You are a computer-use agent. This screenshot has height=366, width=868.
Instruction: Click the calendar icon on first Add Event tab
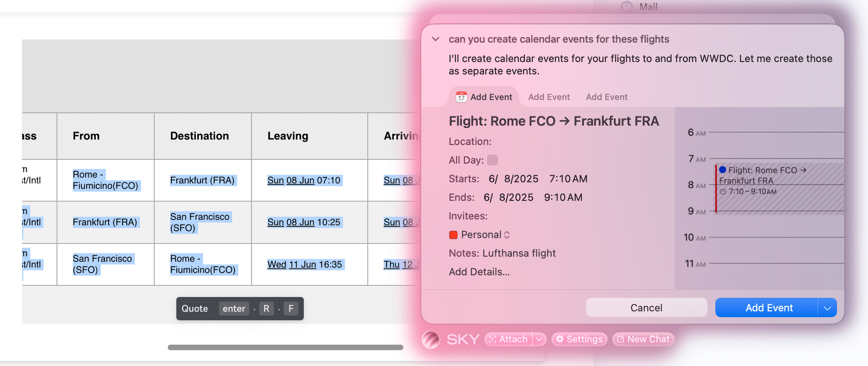point(461,97)
